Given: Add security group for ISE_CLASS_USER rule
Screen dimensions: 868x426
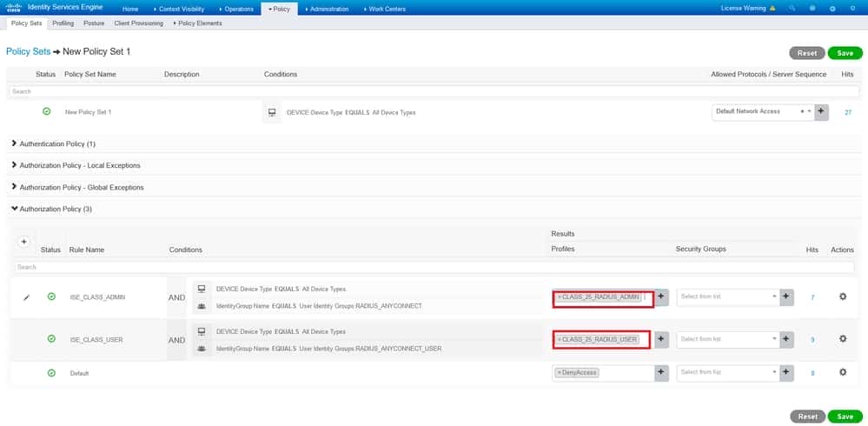Looking at the screenshot, I should coord(786,338).
